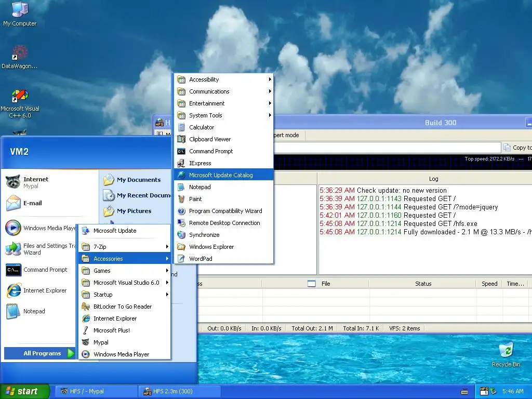Click log line 'Check update: no new version'

(383, 190)
